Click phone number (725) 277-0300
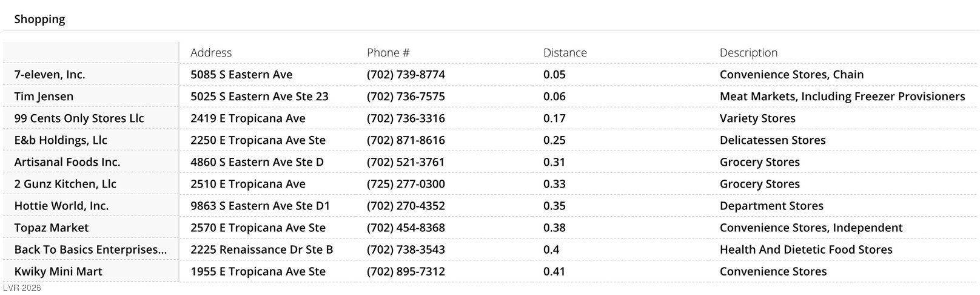 point(406,184)
